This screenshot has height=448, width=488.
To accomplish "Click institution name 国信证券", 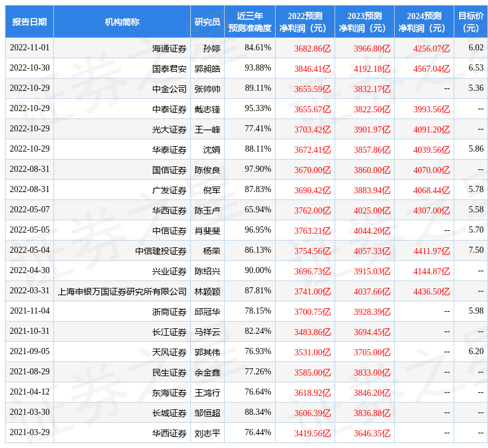I will (x=169, y=170).
